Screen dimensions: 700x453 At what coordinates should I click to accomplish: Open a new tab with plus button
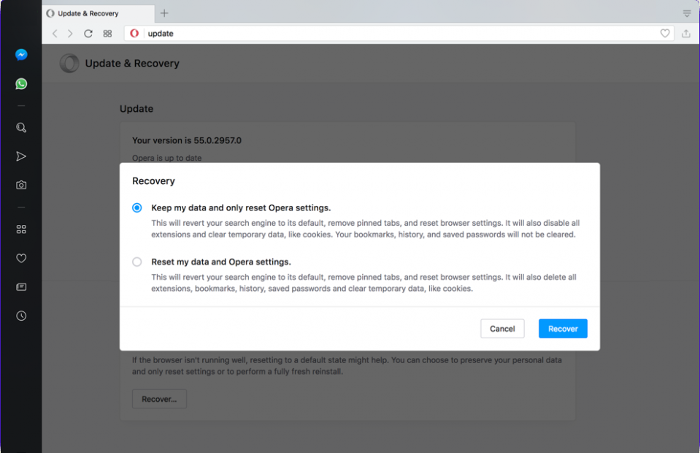[164, 13]
